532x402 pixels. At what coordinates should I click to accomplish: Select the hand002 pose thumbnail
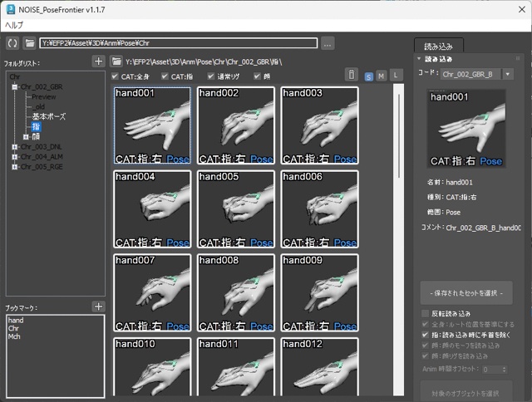click(x=236, y=125)
